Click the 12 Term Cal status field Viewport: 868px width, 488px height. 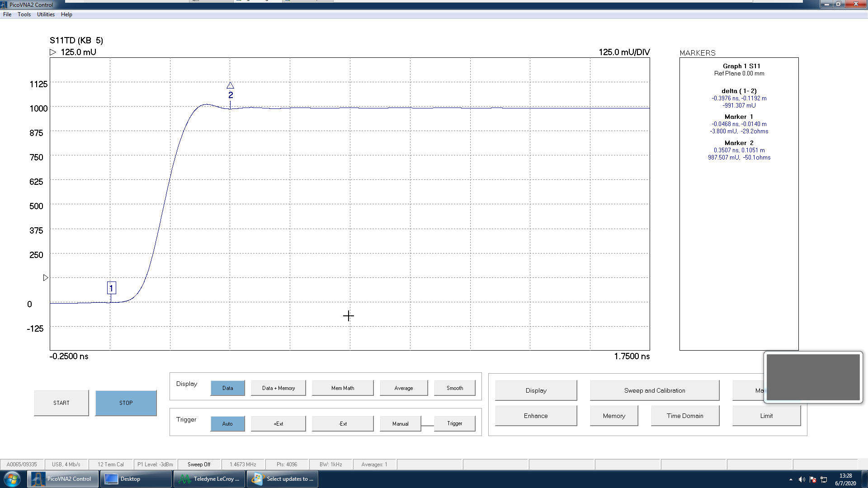[x=111, y=465]
